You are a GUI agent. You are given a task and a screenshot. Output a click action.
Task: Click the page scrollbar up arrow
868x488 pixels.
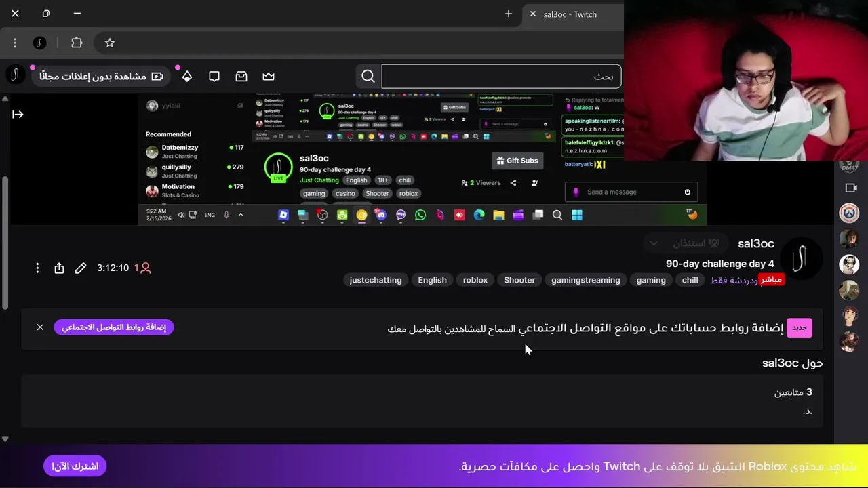pos(5,99)
